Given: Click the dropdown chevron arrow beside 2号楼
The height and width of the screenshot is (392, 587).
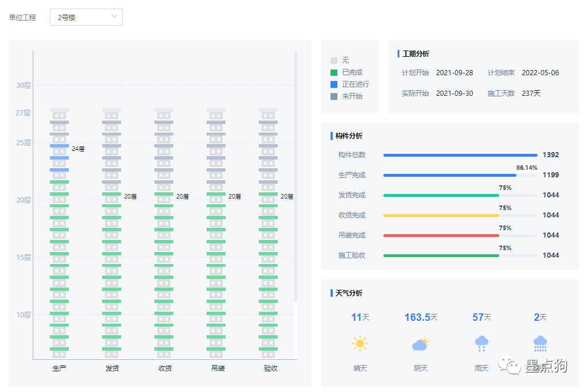Looking at the screenshot, I should pyautogui.click(x=114, y=17).
